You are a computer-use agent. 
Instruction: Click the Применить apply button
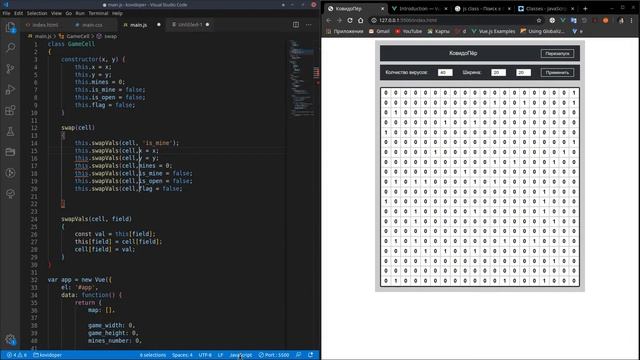(557, 73)
